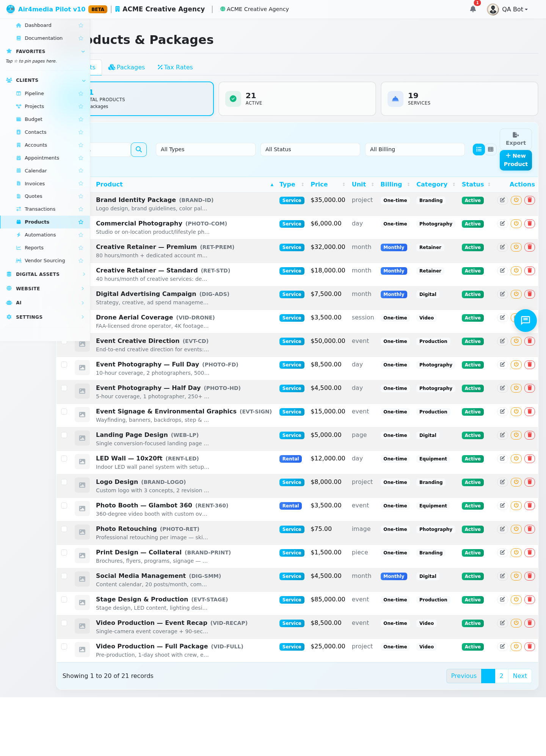The height and width of the screenshot is (756, 546).
Task: Click Next in the pagination
Action: [520, 676]
